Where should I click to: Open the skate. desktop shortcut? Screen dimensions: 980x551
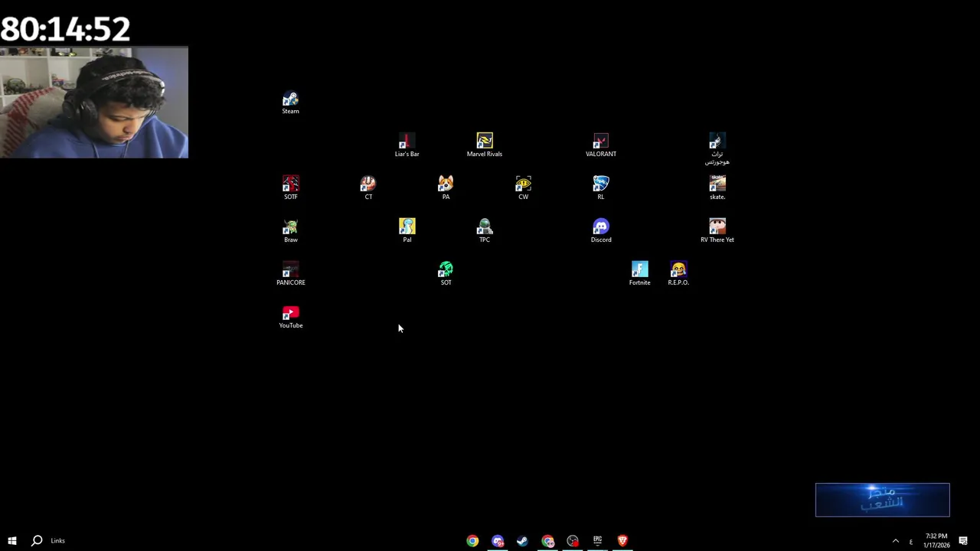click(x=717, y=188)
